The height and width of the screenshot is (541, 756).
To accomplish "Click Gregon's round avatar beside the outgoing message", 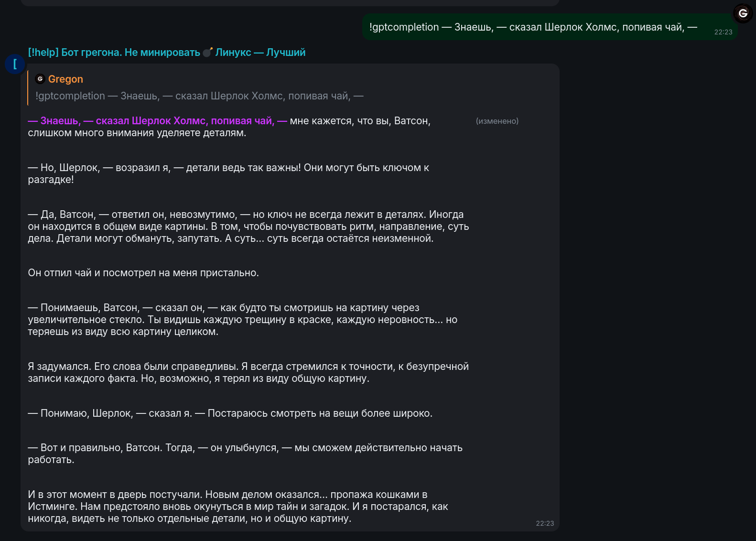I will [x=743, y=13].
